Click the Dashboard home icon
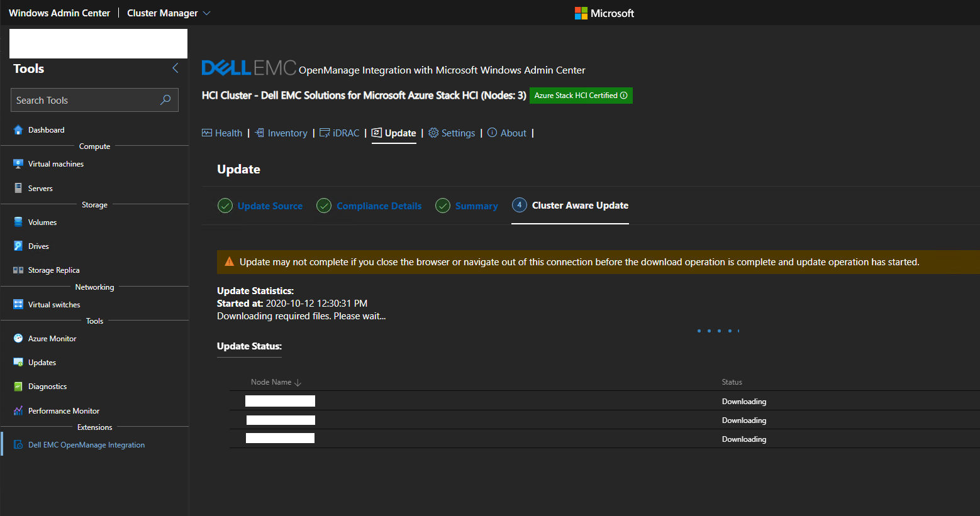The image size is (980, 516). [x=18, y=130]
